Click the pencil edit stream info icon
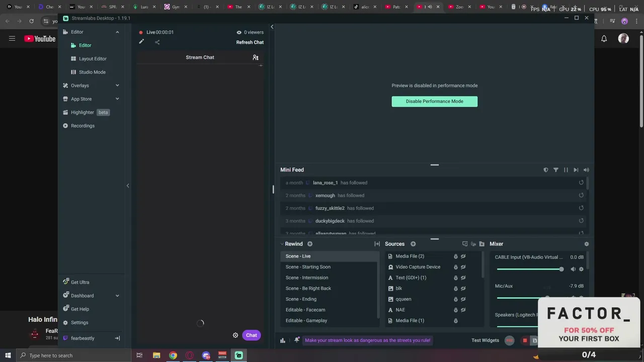644x362 pixels. pyautogui.click(x=141, y=42)
